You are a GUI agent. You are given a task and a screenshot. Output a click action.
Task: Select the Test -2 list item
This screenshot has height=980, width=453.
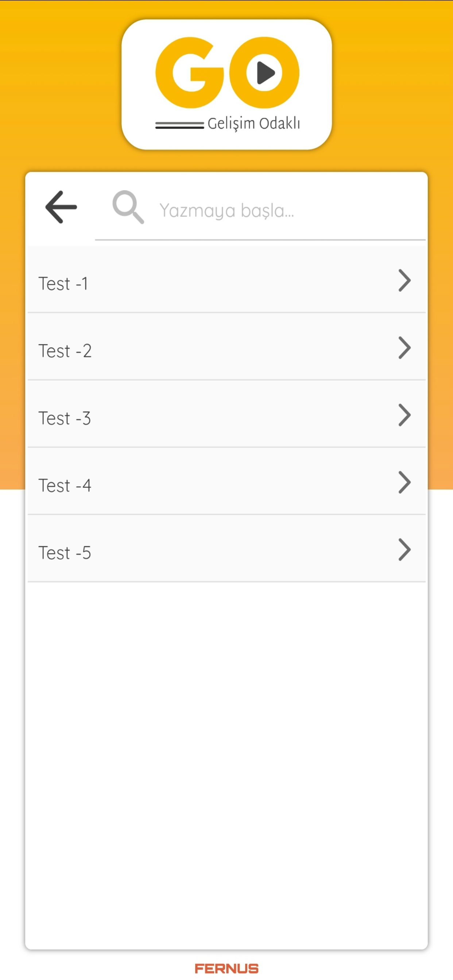tap(226, 347)
